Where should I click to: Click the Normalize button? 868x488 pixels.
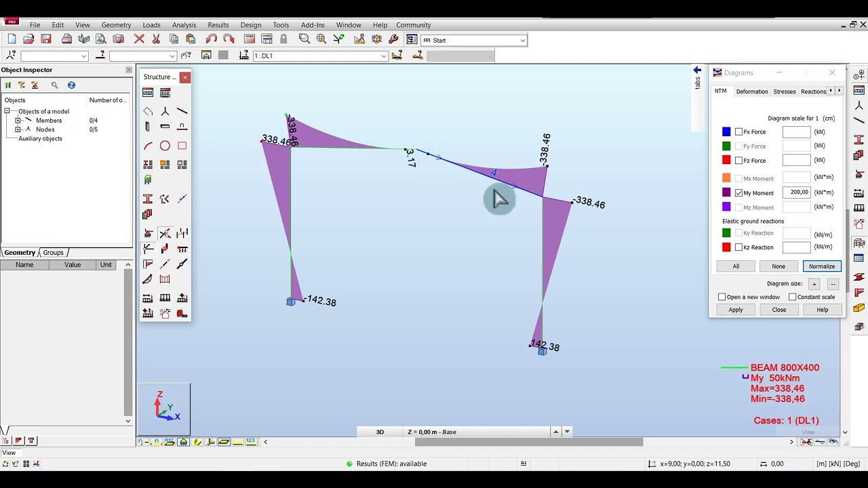pyautogui.click(x=822, y=266)
